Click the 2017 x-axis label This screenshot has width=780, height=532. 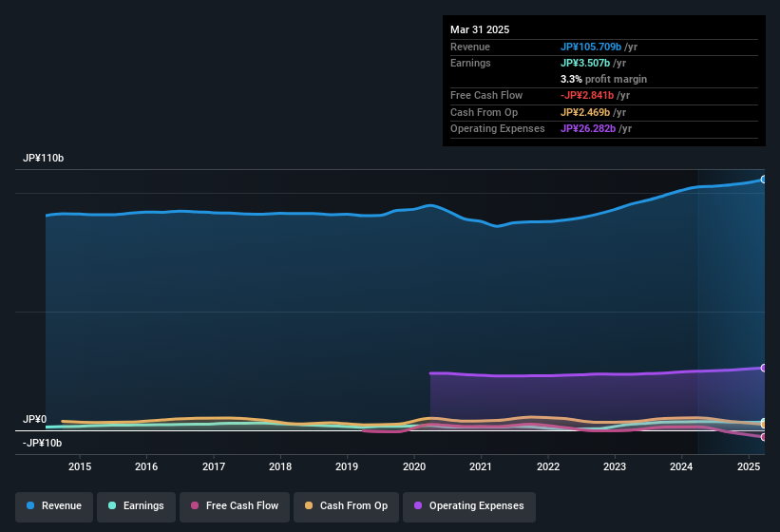click(214, 466)
